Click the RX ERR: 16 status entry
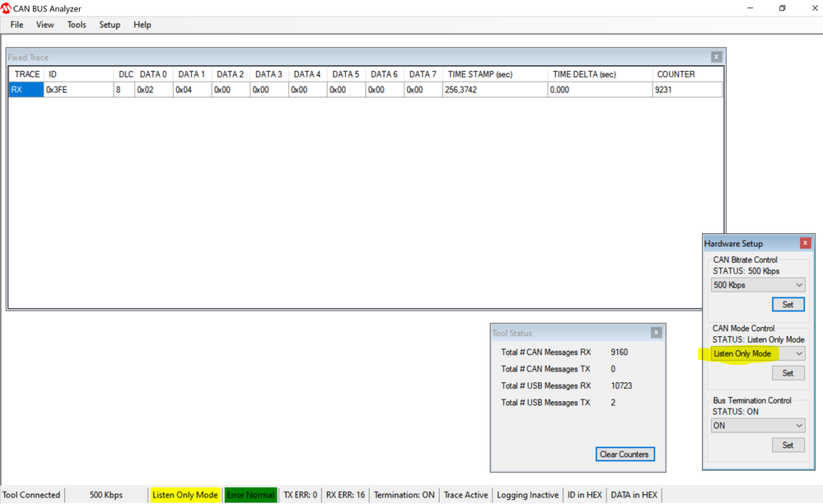This screenshot has width=823, height=504. (345, 495)
